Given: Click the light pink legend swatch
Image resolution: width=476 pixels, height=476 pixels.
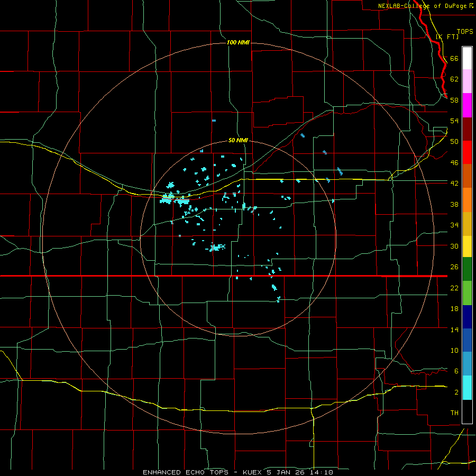Looking at the screenshot, I should click(467, 81).
